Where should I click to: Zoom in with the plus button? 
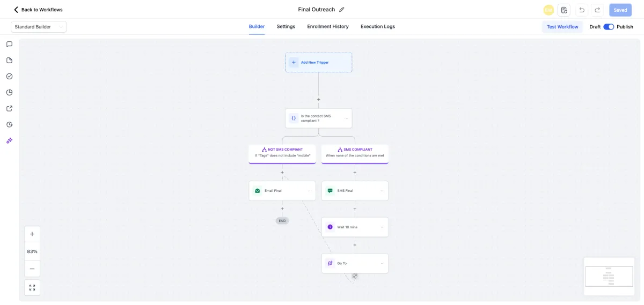(32, 234)
